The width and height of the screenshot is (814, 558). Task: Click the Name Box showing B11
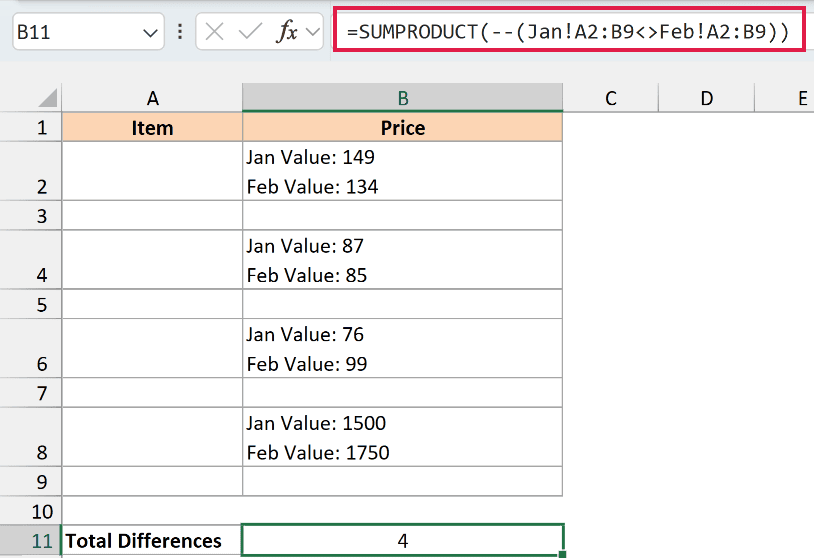coord(88,32)
